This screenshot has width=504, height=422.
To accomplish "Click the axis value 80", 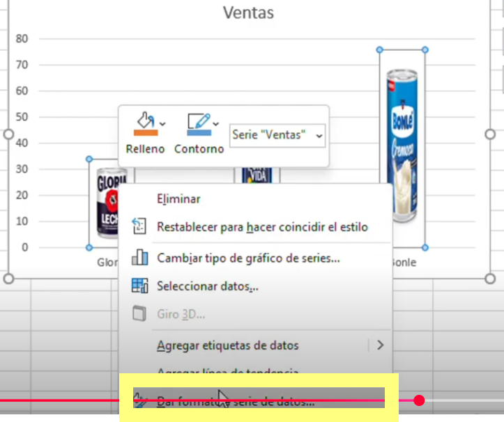I will (x=22, y=39).
